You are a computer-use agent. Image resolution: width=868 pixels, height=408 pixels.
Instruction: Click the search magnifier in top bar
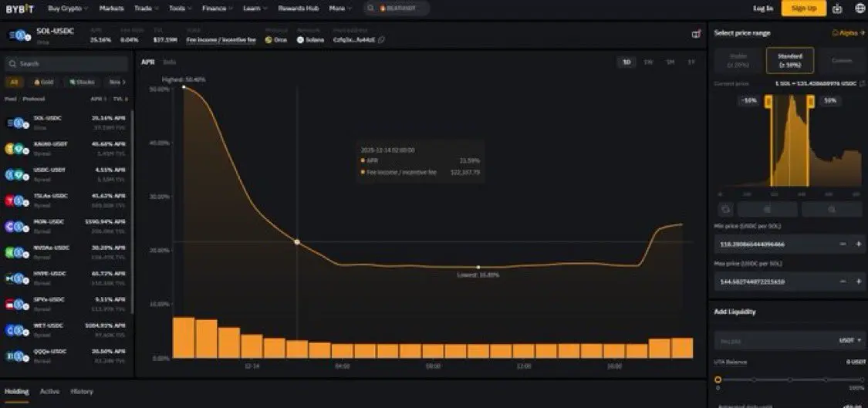(370, 8)
